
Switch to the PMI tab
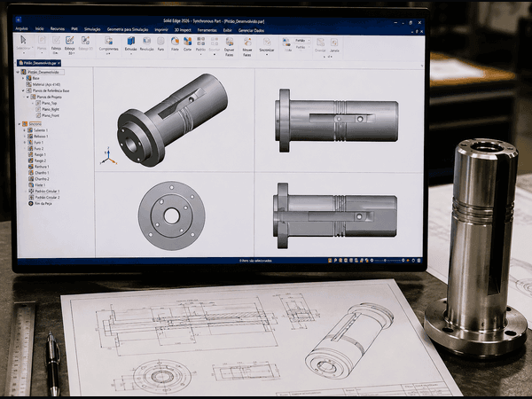pos(74,29)
